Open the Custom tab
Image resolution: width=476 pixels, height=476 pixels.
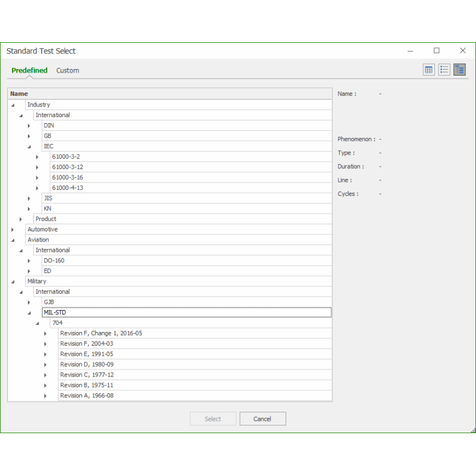pos(68,70)
